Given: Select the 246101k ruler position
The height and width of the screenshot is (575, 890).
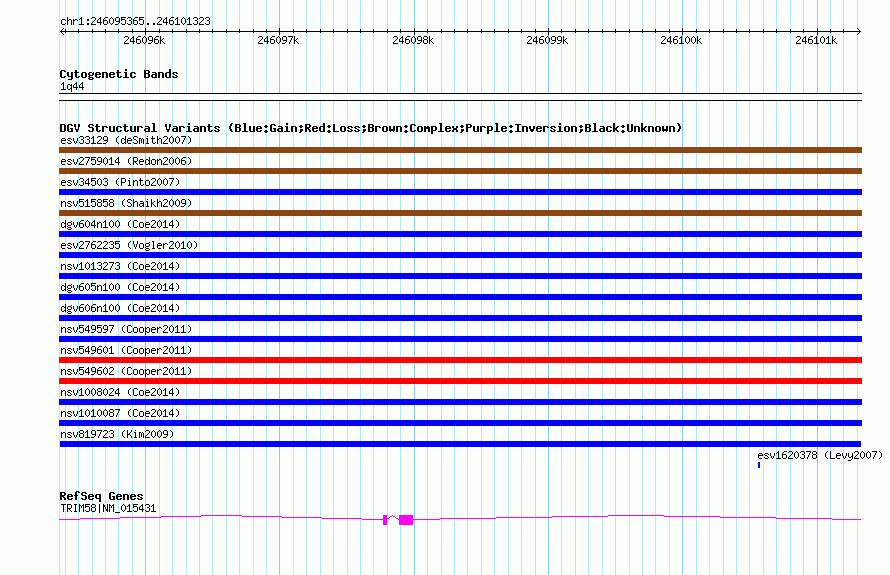Looking at the screenshot, I should pyautogui.click(x=816, y=40).
